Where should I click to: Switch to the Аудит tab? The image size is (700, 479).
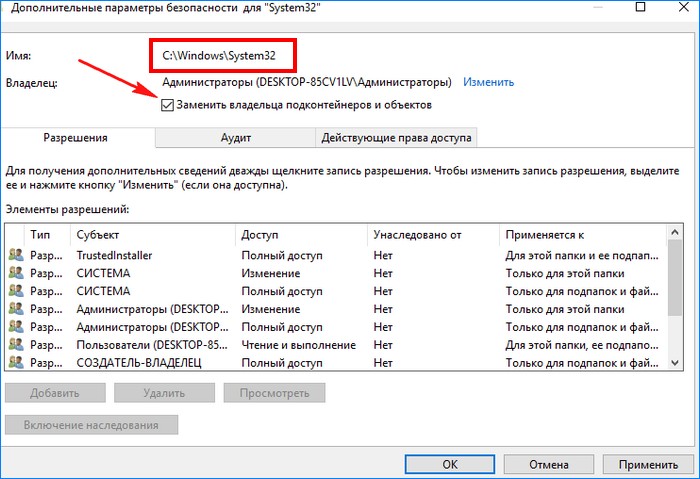[235, 137]
